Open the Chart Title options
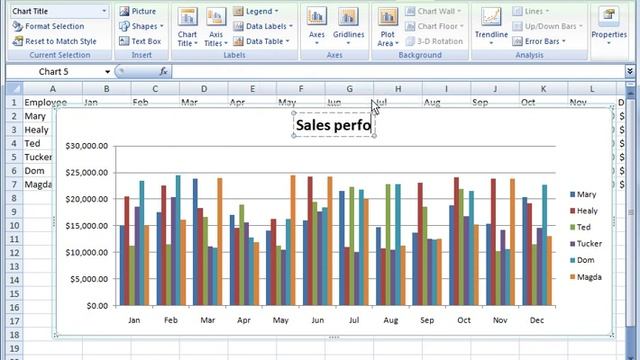The height and width of the screenshot is (360, 640). (x=188, y=27)
